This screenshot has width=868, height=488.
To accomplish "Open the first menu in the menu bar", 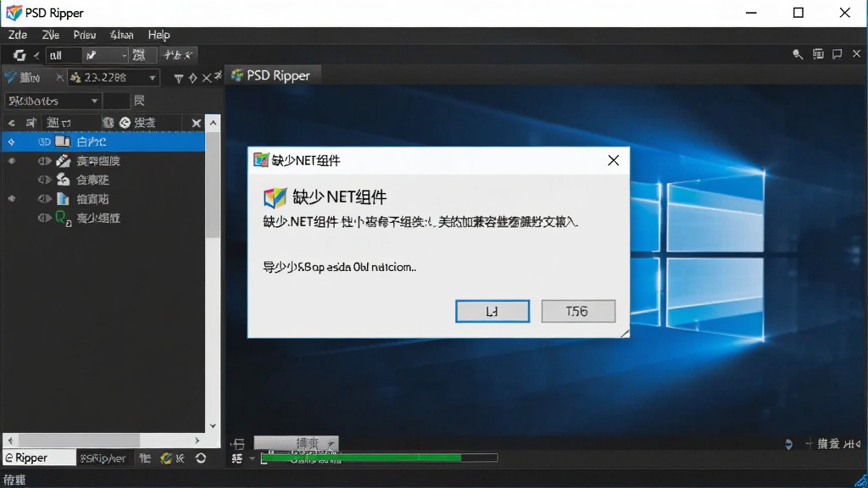I will click(x=18, y=35).
